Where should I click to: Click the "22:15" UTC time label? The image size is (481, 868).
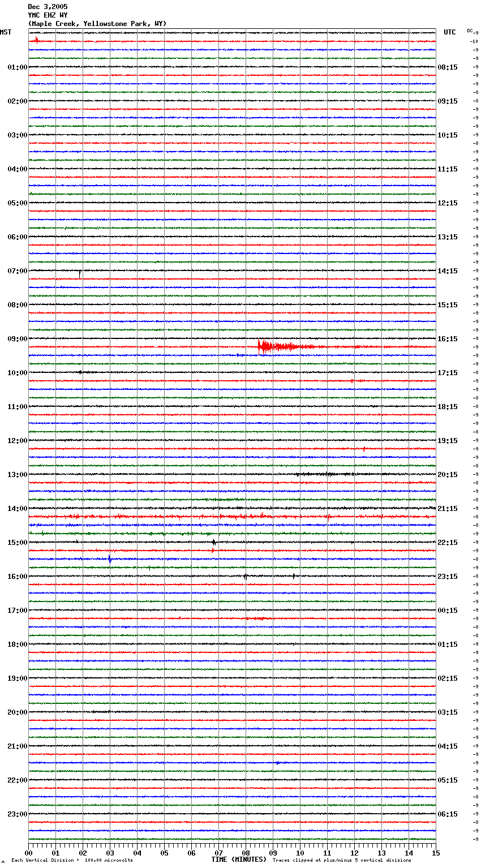[x=448, y=543]
